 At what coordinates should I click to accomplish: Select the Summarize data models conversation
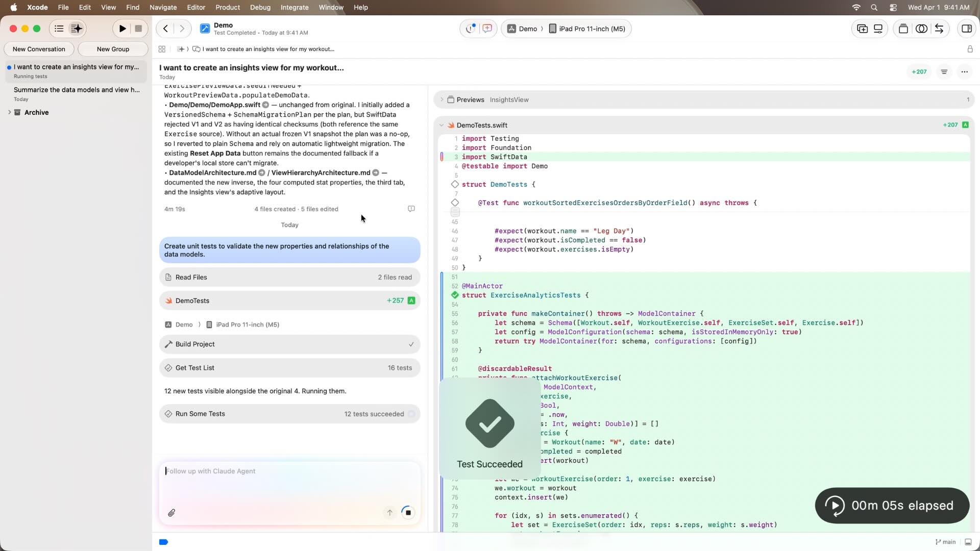(x=76, y=94)
